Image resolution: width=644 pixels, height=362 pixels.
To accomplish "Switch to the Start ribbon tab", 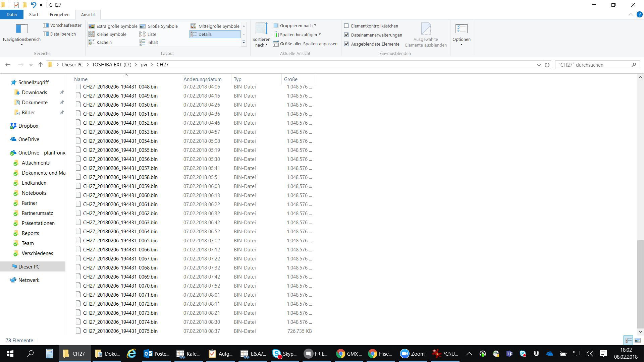I will (x=34, y=14).
